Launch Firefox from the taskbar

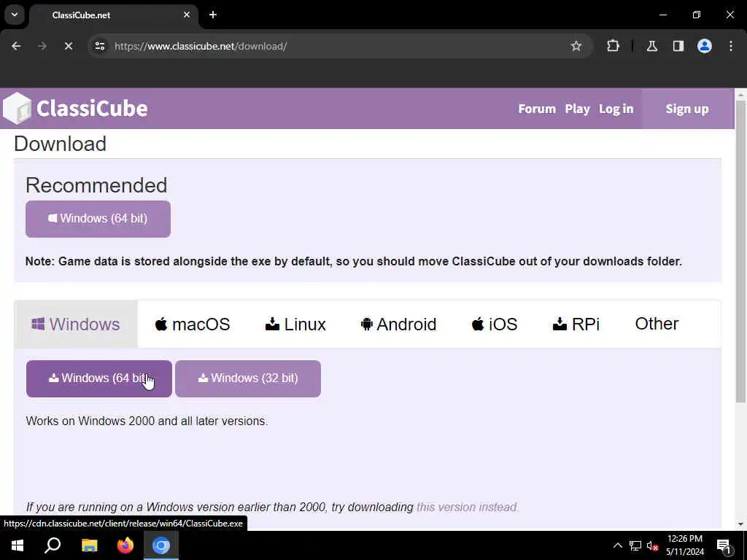click(x=125, y=545)
